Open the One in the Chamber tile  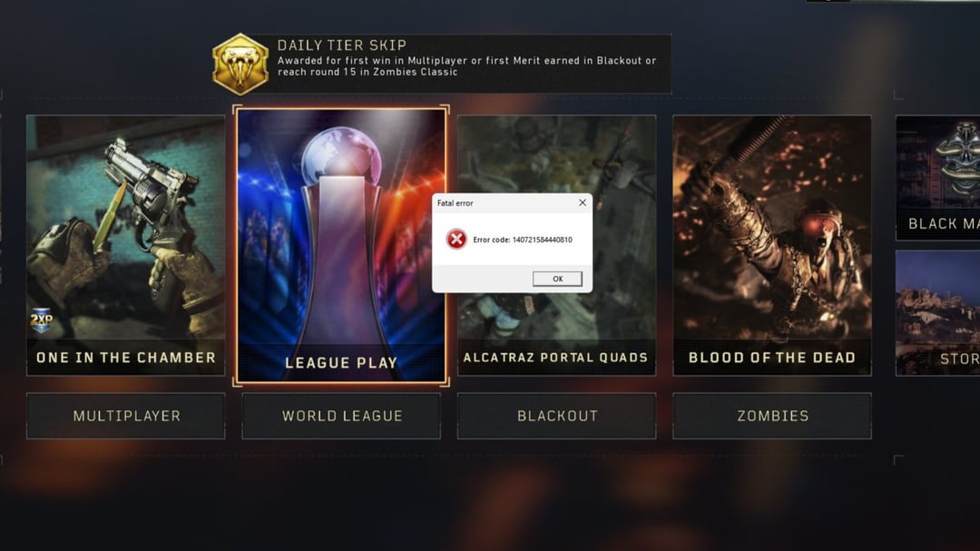click(125, 245)
